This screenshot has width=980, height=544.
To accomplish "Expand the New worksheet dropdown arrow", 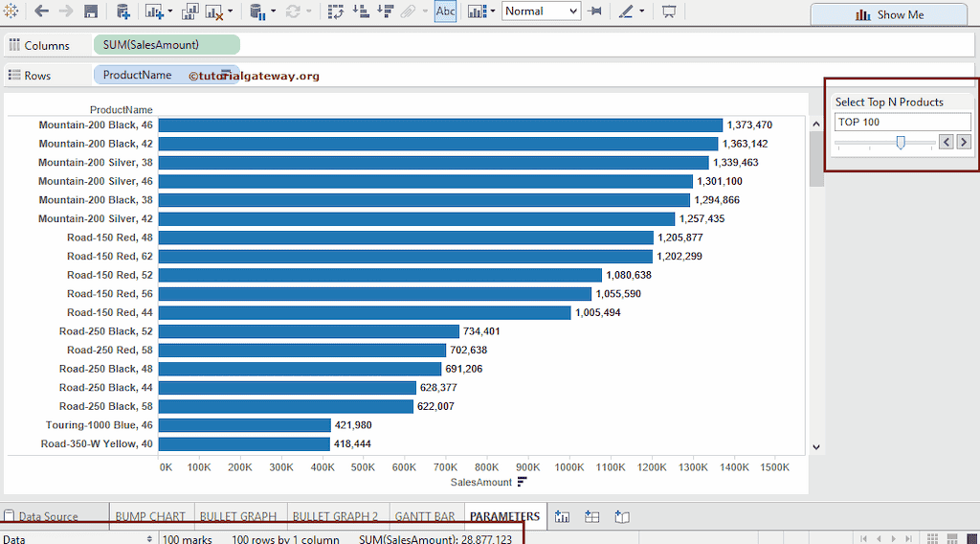I will pos(170,12).
